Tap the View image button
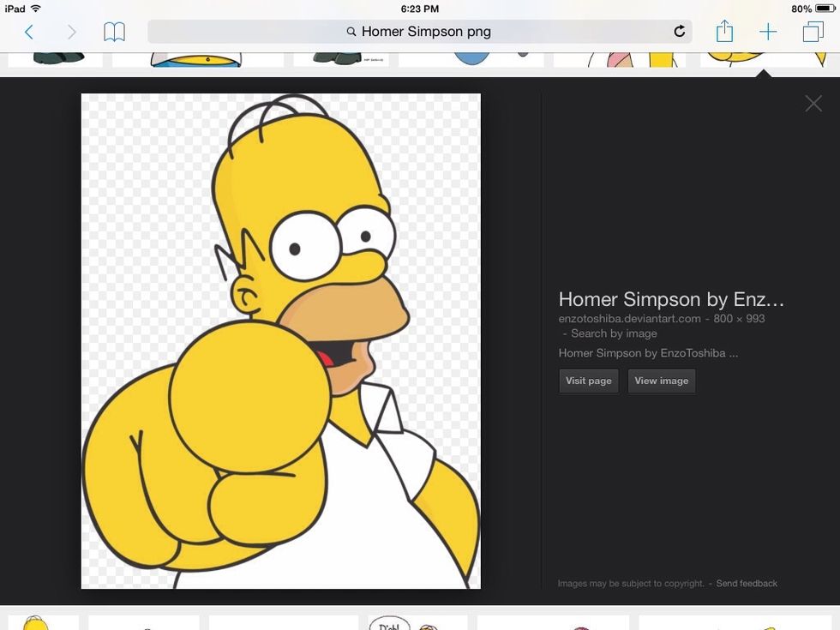Viewport: 840px width, 630px height. 661,381
